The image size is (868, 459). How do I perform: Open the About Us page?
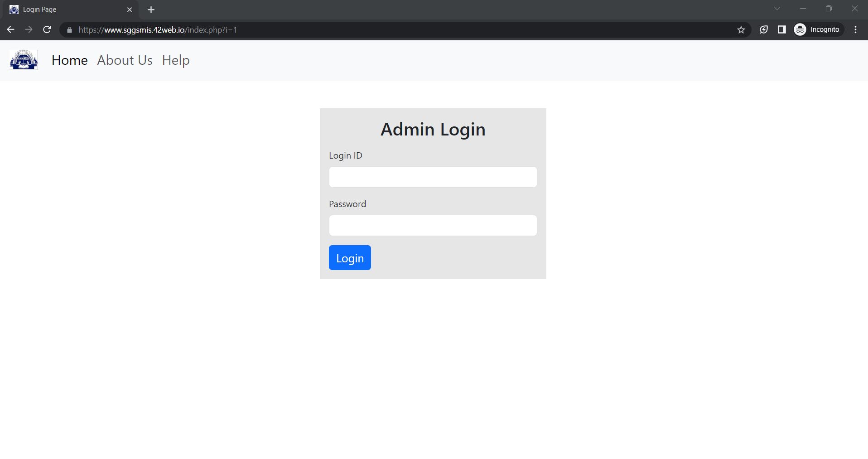tap(124, 60)
